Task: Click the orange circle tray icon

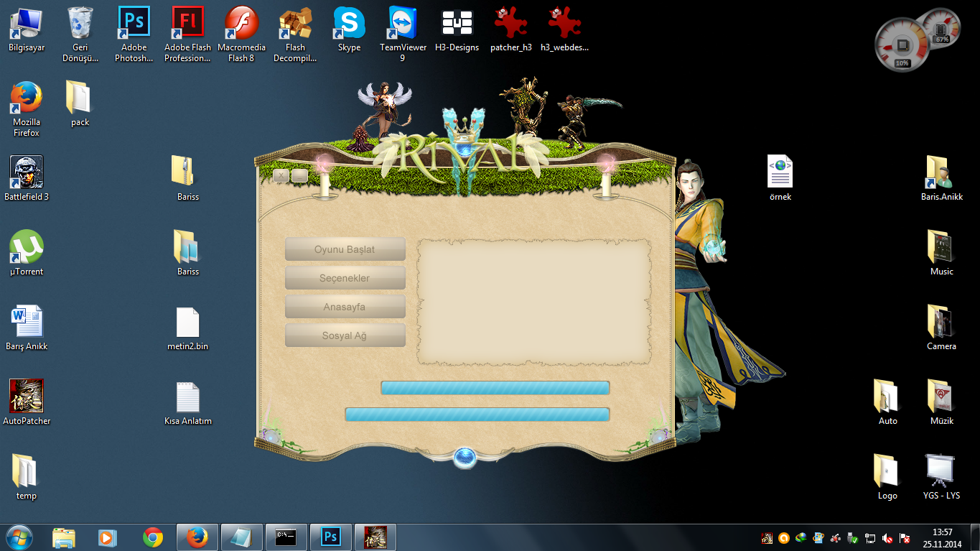Action: [784, 537]
